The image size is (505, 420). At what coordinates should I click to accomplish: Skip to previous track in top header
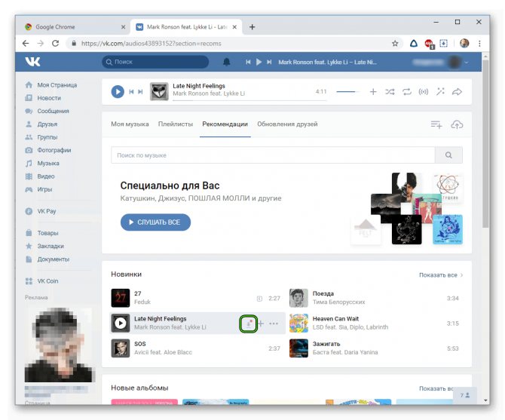[248, 62]
